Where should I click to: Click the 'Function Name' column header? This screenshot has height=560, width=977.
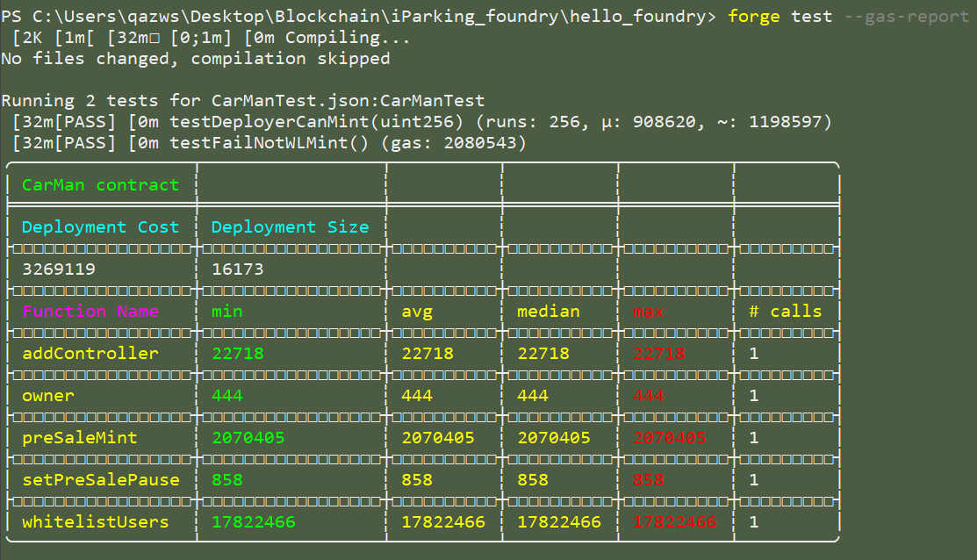click(90, 311)
